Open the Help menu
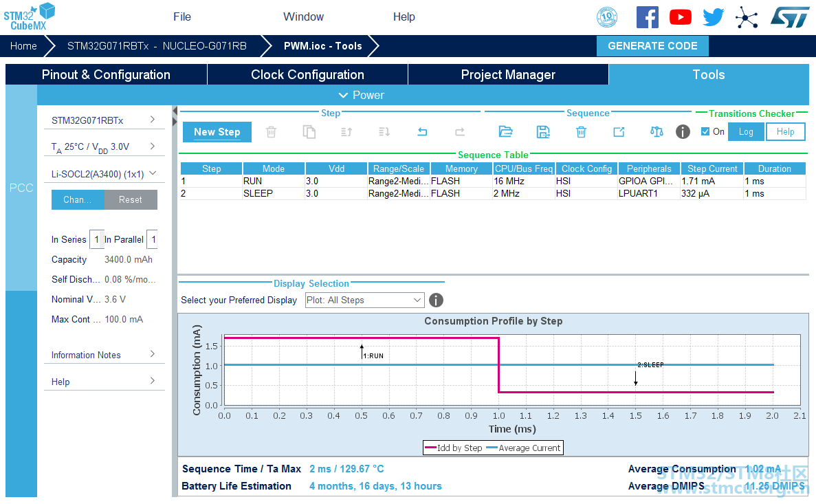 click(404, 17)
